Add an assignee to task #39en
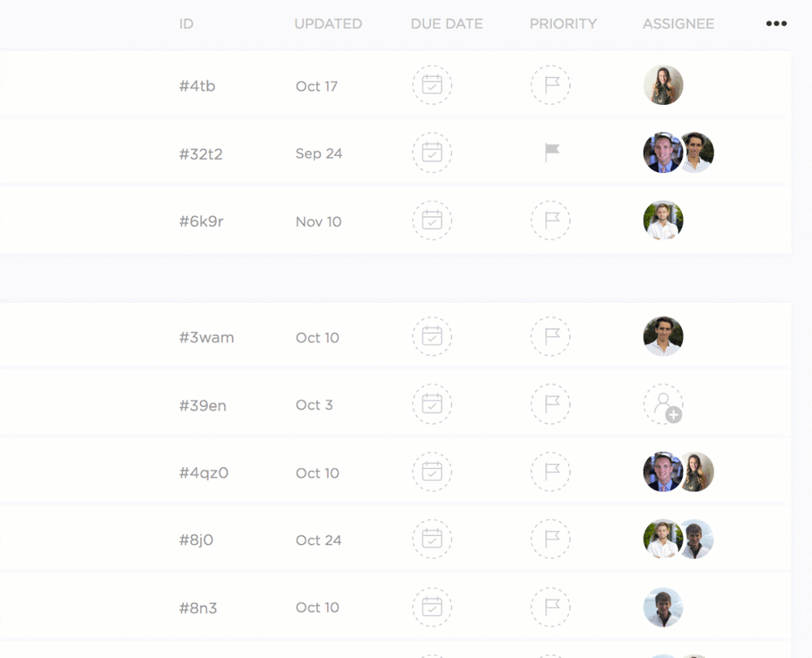Viewport: 812px width, 658px height. (x=663, y=405)
